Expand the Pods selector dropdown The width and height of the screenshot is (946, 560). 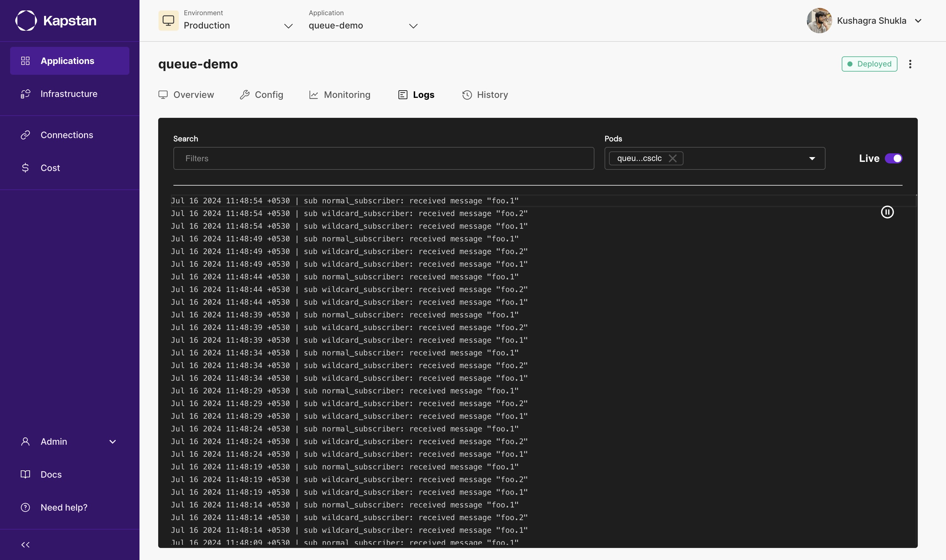813,158
